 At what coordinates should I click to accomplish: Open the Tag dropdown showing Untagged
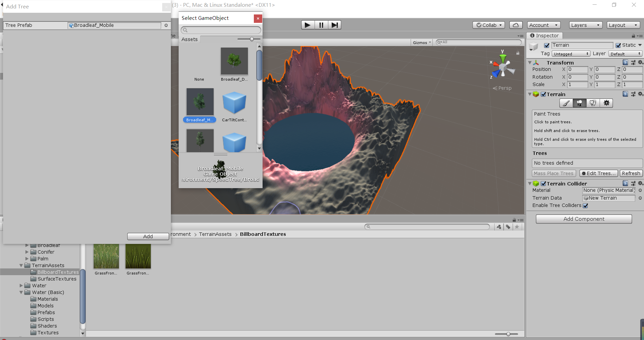[571, 54]
